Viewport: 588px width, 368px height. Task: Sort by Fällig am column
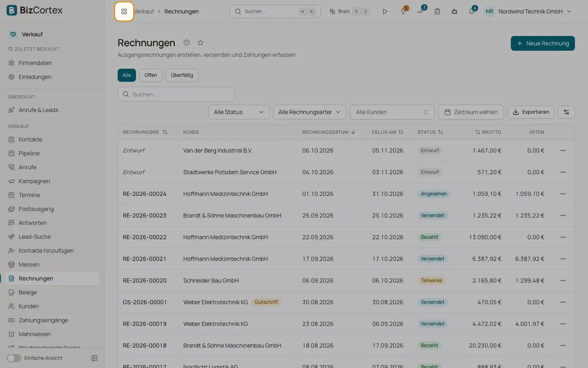coord(388,132)
